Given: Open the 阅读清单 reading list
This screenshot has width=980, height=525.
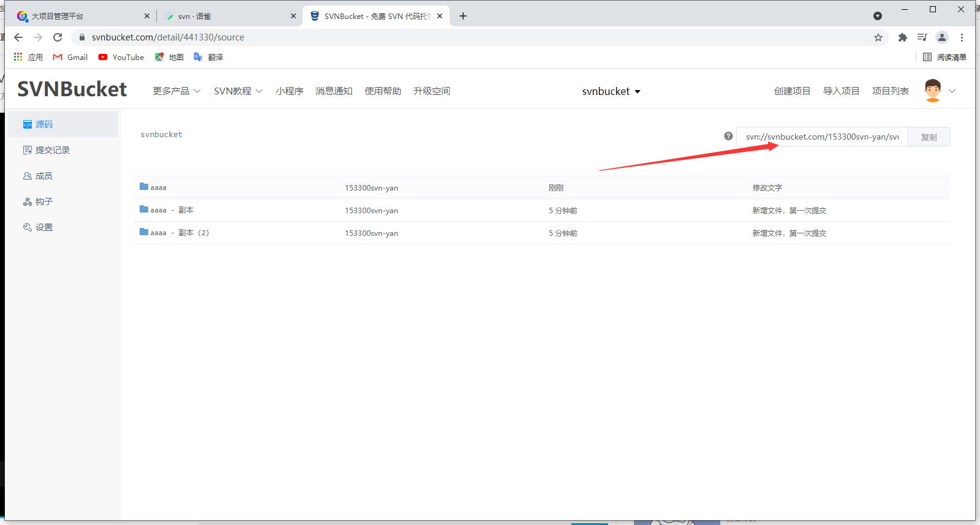Looking at the screenshot, I should point(944,57).
